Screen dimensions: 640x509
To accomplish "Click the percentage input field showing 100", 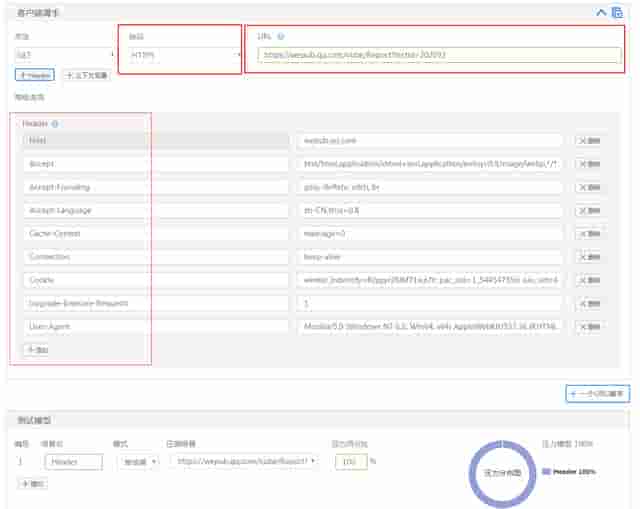I will point(351,462).
